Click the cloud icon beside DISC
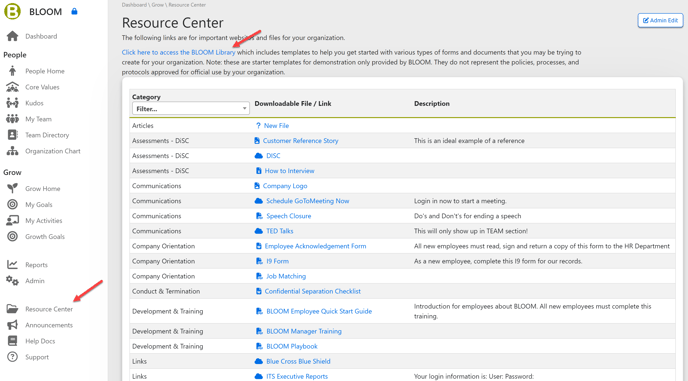The height and width of the screenshot is (381, 688). coord(259,156)
